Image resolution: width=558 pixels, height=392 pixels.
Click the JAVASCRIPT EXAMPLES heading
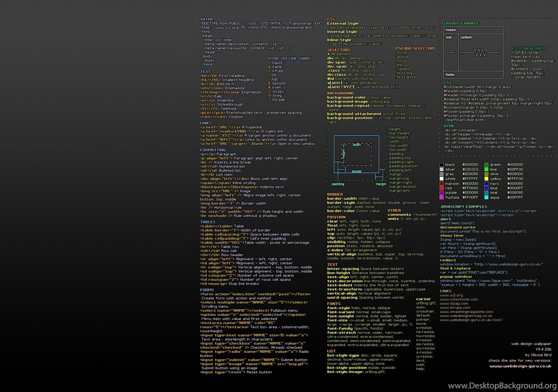click(463, 206)
